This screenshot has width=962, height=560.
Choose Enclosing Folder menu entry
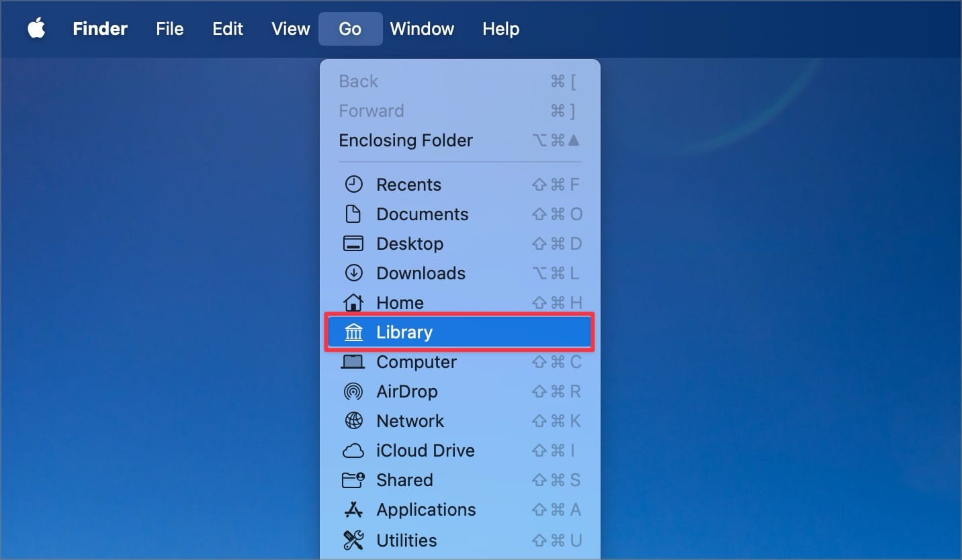tap(406, 140)
